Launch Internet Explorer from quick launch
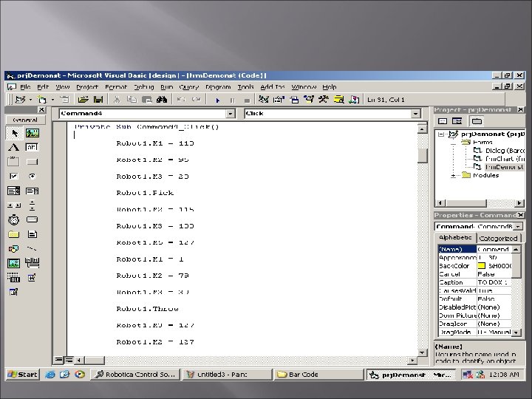 (50, 374)
